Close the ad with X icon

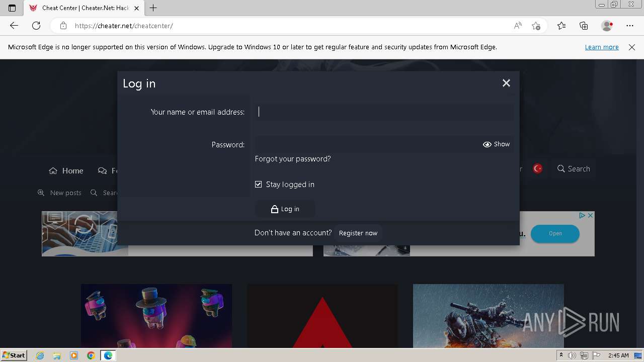[591, 215]
